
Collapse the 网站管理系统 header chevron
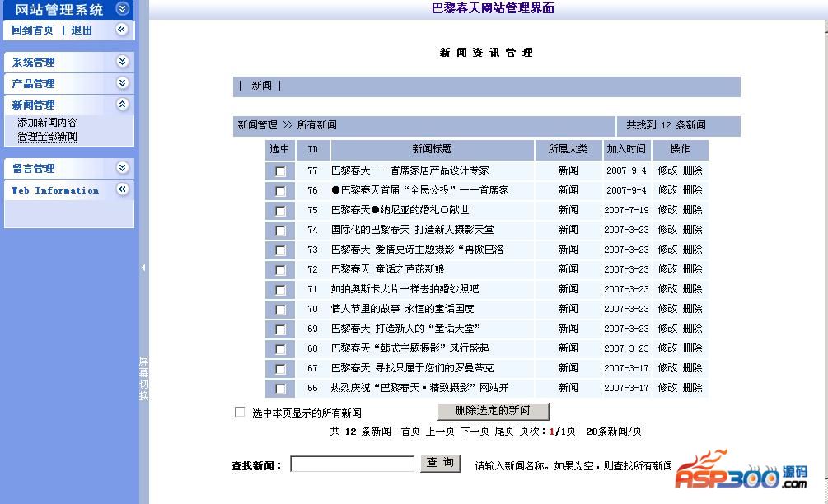123,8
